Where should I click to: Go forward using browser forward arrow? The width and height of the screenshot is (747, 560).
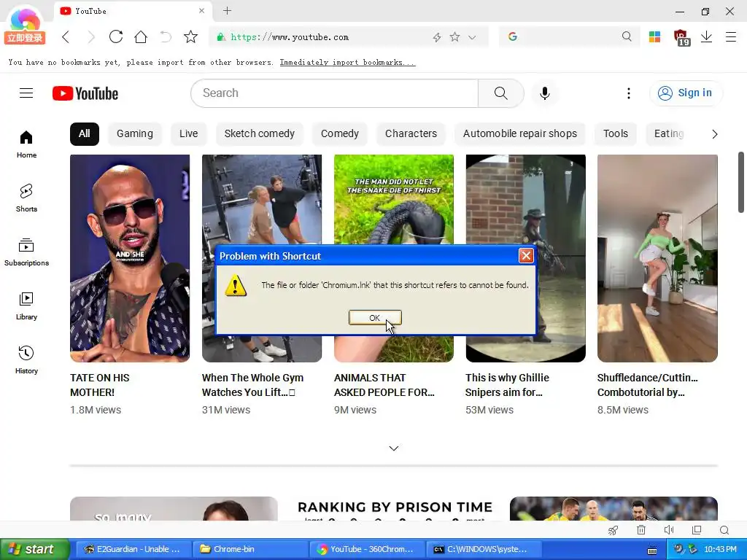tap(91, 37)
